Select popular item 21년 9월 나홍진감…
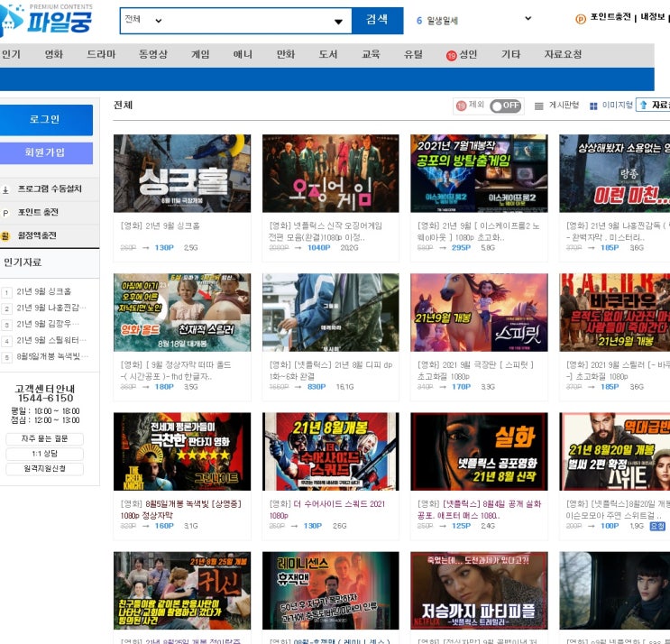This screenshot has height=644, width=670. coord(51,308)
